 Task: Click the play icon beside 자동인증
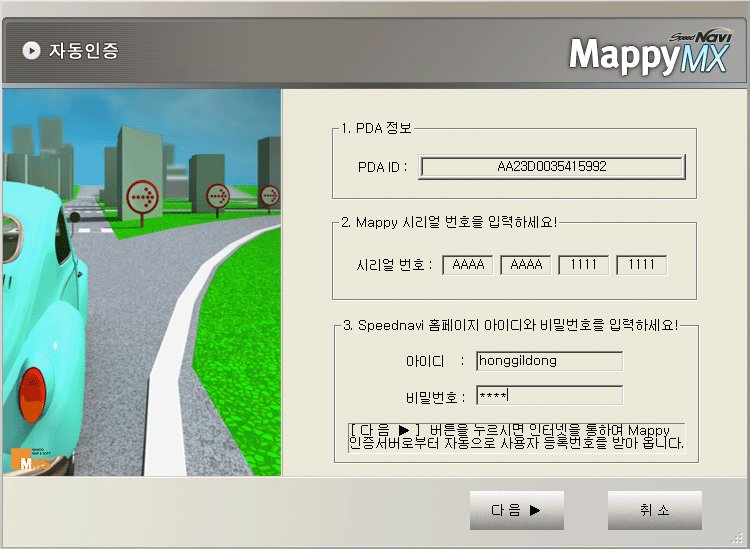(x=32, y=50)
